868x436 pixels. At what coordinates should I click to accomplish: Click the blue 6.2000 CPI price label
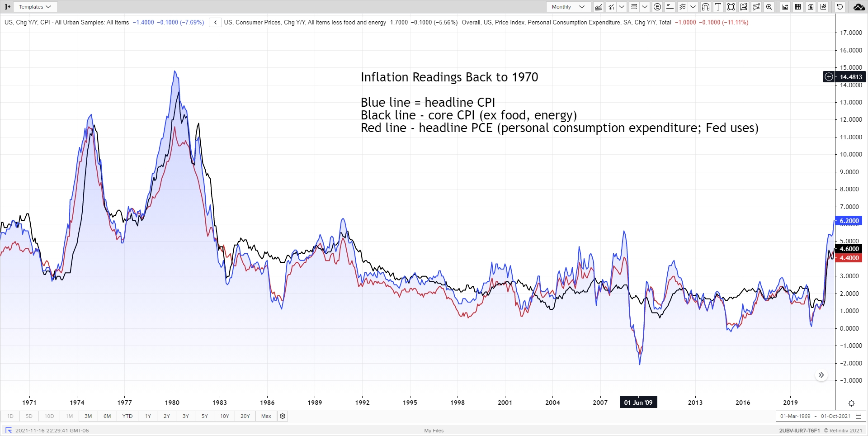(x=849, y=221)
